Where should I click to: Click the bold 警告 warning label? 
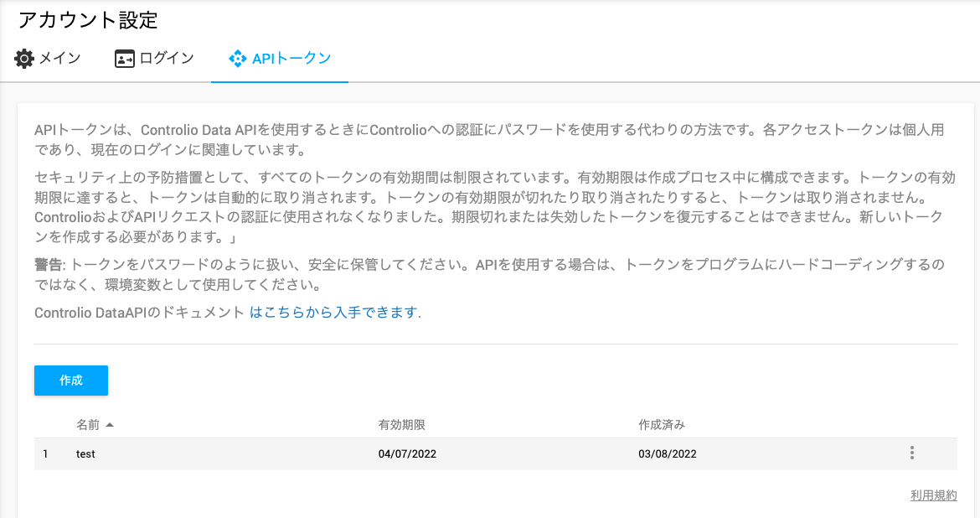(49, 265)
